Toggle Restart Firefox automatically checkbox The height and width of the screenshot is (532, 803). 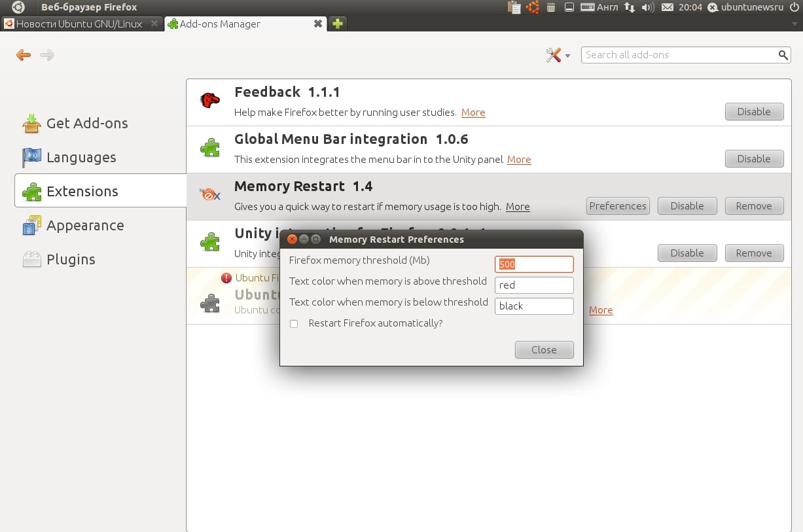(x=294, y=324)
